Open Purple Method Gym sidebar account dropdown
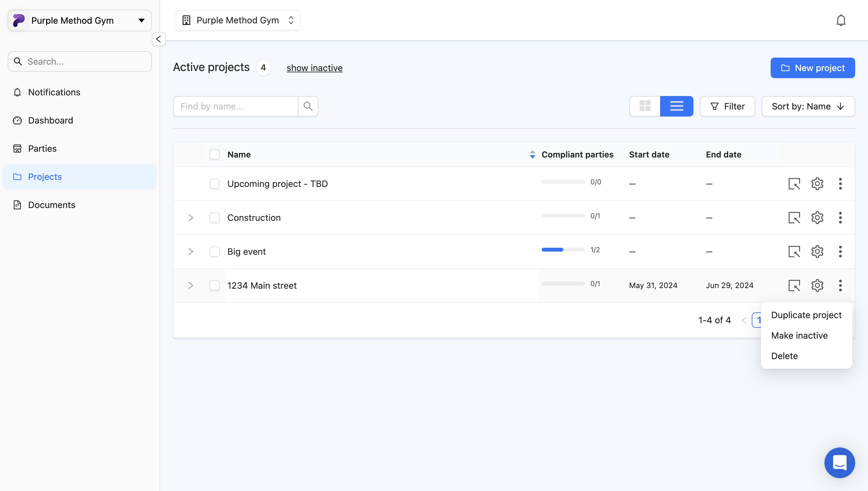868x491 pixels. pyautogui.click(x=80, y=20)
